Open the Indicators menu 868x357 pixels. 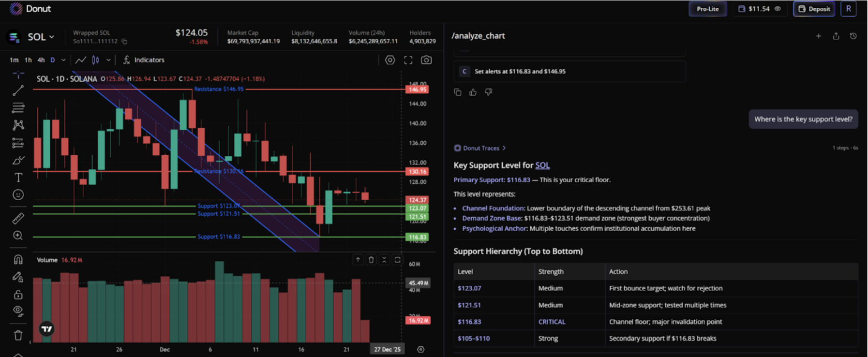144,60
